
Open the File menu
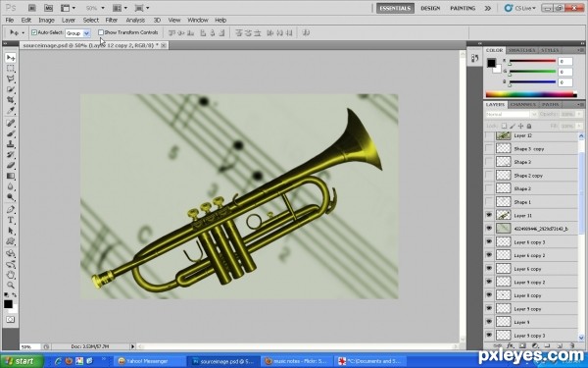pos(10,21)
